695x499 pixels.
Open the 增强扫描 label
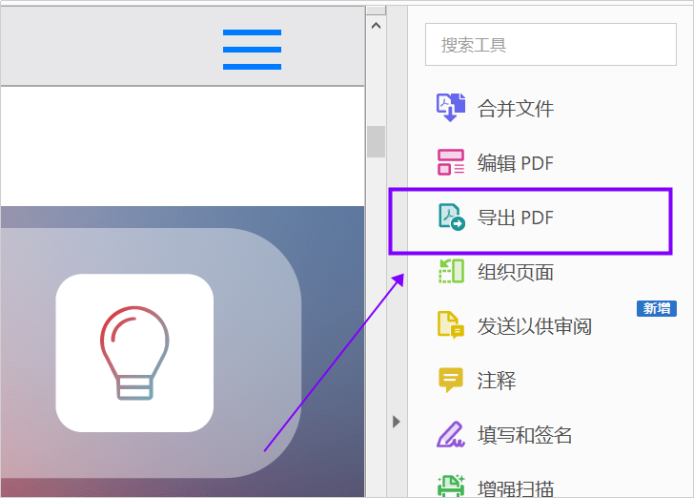click(x=515, y=488)
